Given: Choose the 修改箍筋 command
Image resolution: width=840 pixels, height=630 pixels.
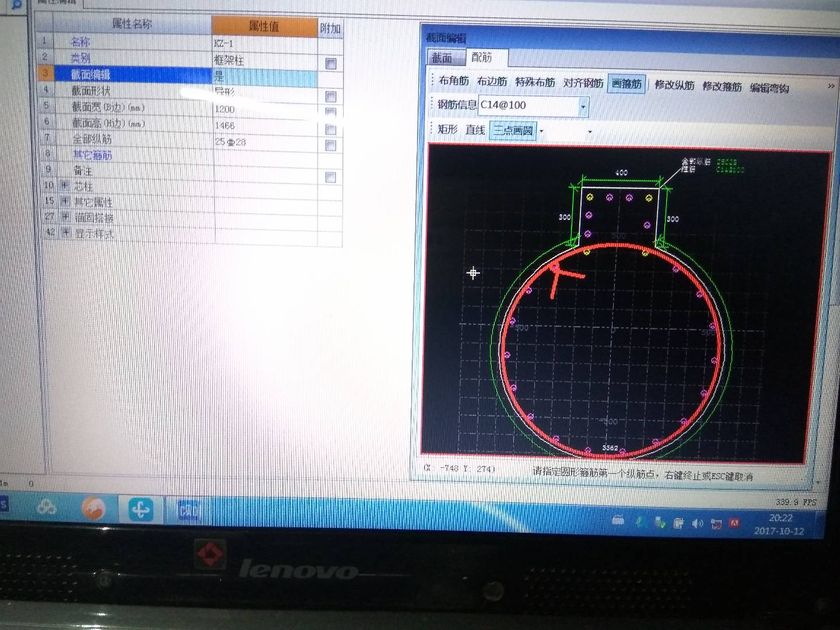Looking at the screenshot, I should 722,86.
